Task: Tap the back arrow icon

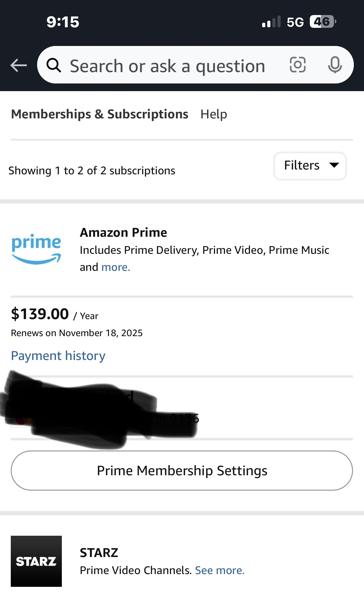Action: (x=19, y=65)
